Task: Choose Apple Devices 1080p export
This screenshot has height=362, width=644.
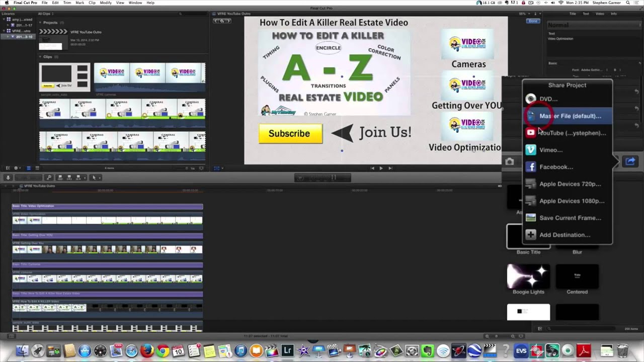Action: tap(567, 201)
